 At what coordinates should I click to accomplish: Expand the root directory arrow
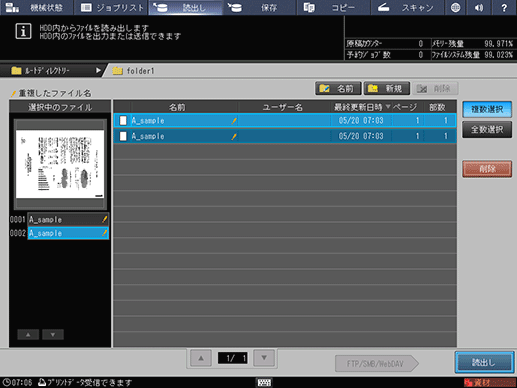point(98,70)
